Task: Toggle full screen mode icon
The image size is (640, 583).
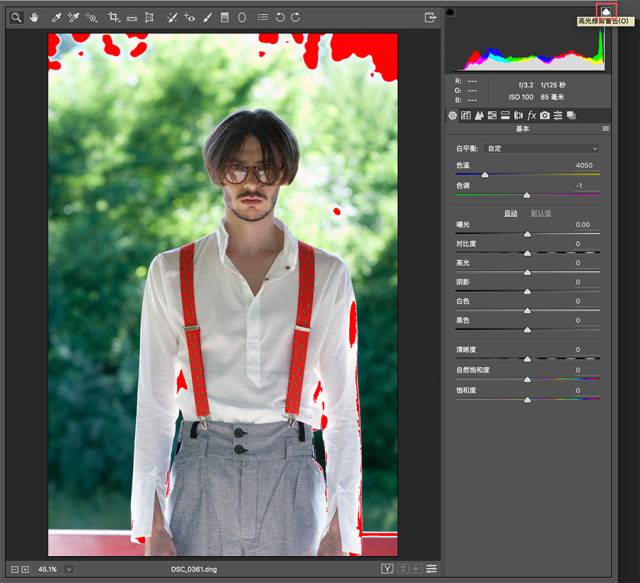Action: click(x=430, y=18)
